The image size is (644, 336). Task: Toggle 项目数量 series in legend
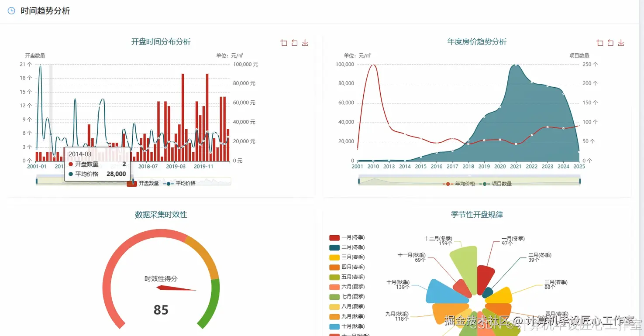pos(496,184)
